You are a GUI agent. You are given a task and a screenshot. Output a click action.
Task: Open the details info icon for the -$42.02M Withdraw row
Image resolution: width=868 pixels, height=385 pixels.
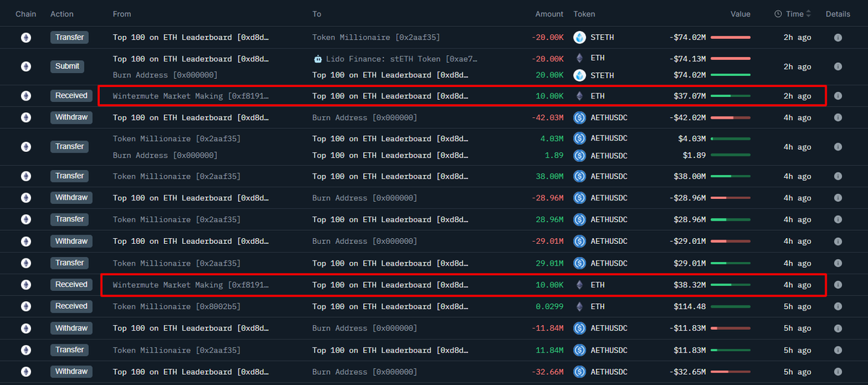[838, 117]
